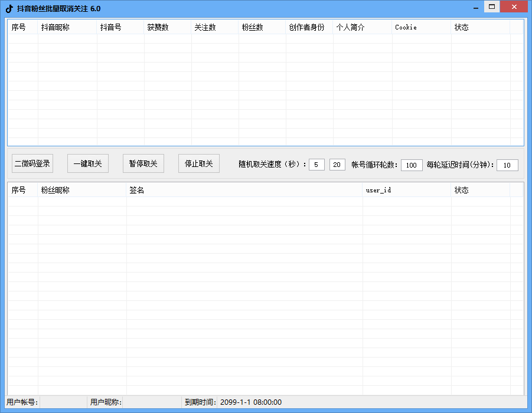Click the 关注数 column header
Viewport: 532px width, 413px height.
click(x=215, y=27)
